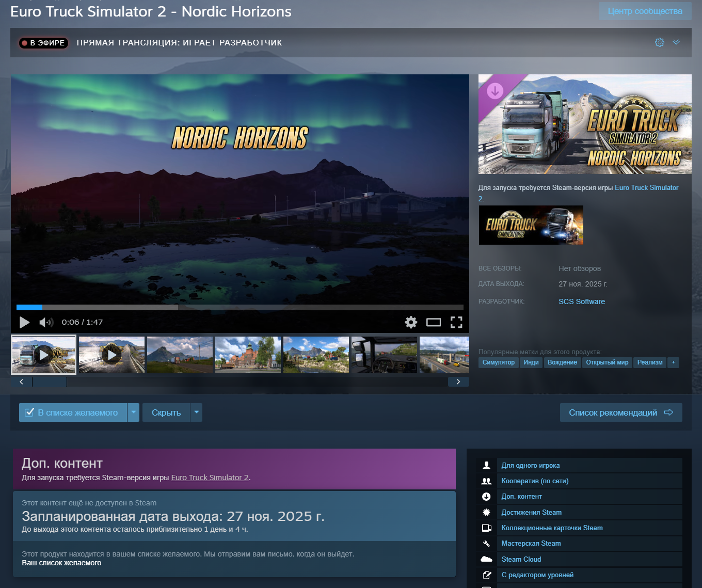702x588 pixels.
Task: Click the thumbnail strip scrollbar handle
Action: (50, 382)
